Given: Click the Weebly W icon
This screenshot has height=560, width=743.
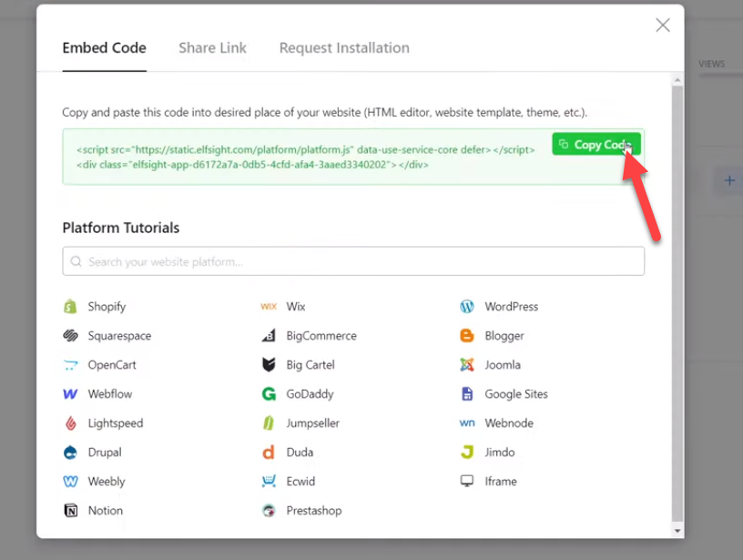Looking at the screenshot, I should 71,482.
